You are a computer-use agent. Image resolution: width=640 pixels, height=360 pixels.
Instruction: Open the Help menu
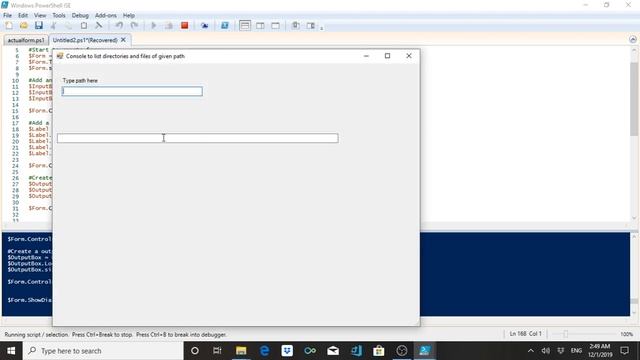coord(129,16)
